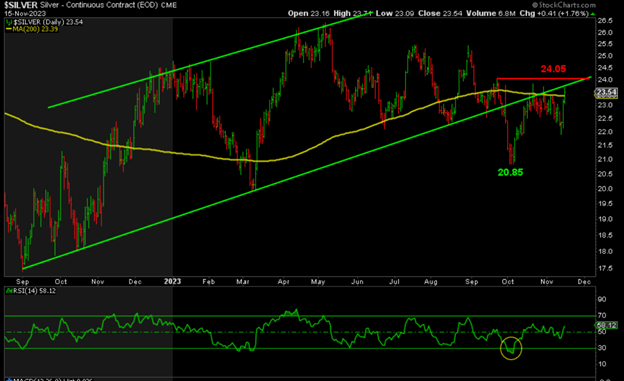The width and height of the screenshot is (624, 381).
Task: Click the "Open 23.16" value
Action: coord(308,13)
